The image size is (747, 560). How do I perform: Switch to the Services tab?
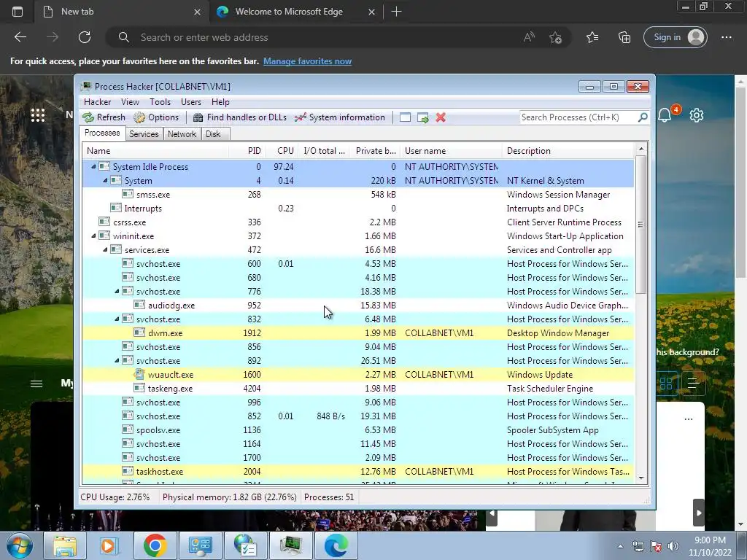[144, 134]
